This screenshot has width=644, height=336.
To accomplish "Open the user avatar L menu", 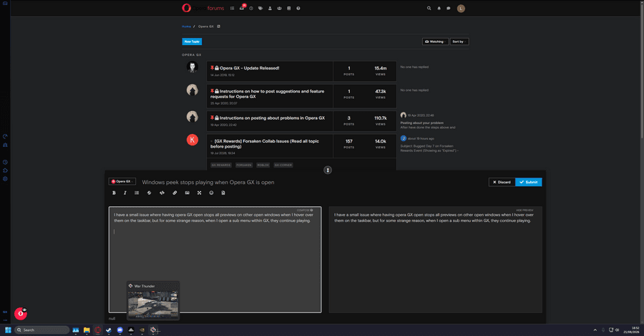I will [x=461, y=8].
